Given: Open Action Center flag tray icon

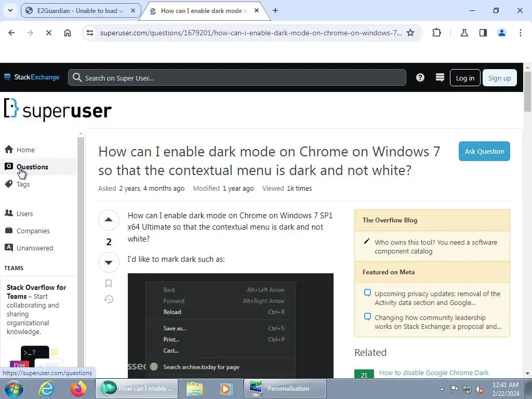Looking at the screenshot, I should (454, 389).
